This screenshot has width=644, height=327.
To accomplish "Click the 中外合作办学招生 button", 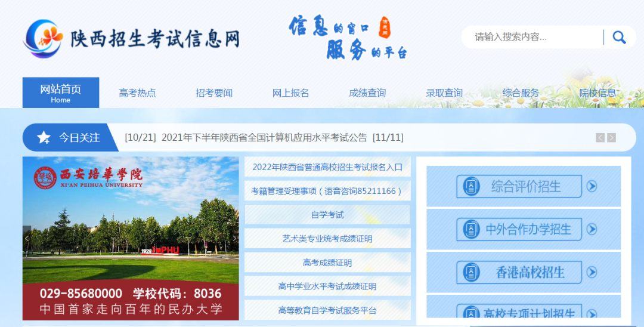I will pyautogui.click(x=519, y=229).
